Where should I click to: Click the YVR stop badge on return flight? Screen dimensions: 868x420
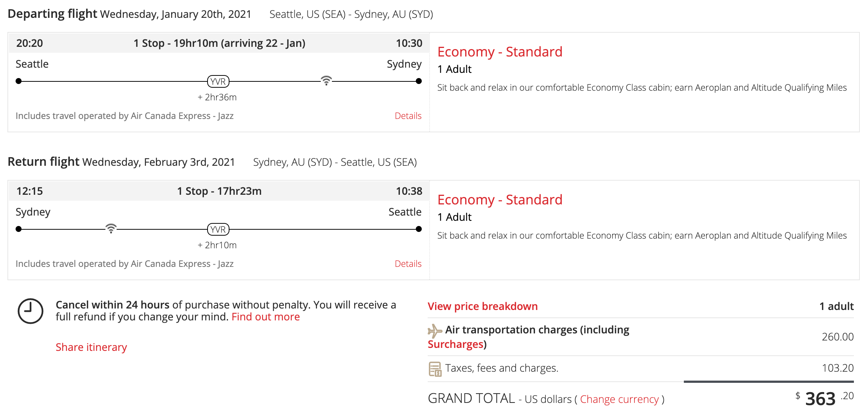tap(218, 229)
